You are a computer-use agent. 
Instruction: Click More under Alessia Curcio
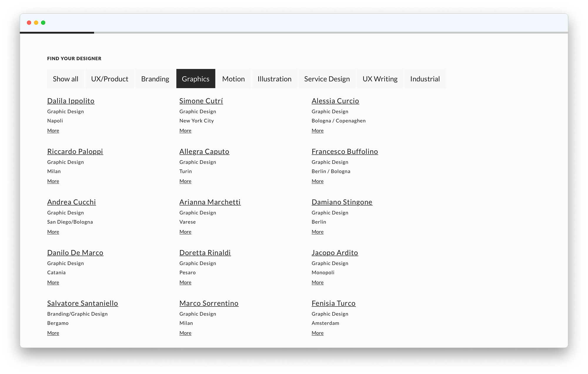[318, 131]
